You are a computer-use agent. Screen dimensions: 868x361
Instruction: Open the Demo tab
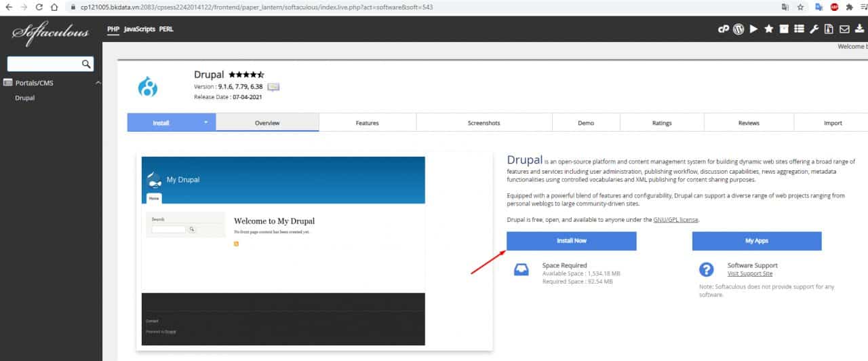(586, 123)
